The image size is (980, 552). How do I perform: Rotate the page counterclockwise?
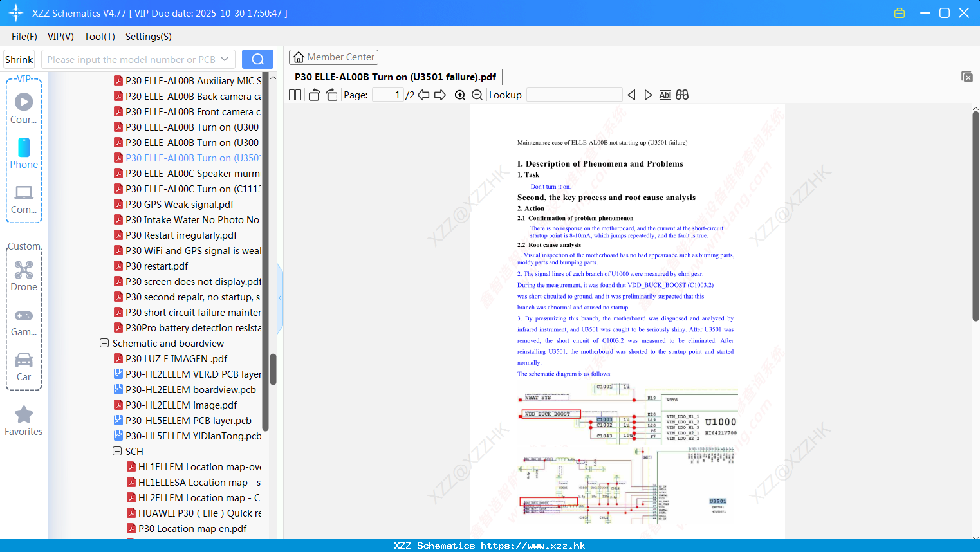(x=314, y=95)
